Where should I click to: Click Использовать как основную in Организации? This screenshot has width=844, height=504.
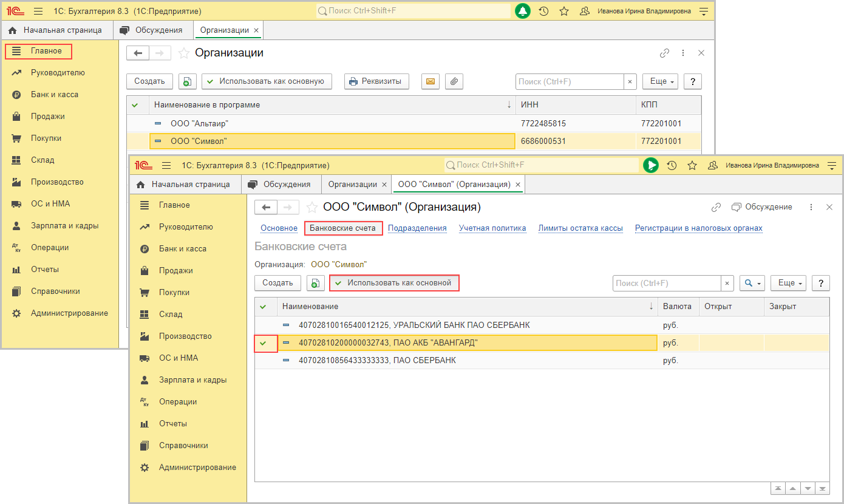267,81
